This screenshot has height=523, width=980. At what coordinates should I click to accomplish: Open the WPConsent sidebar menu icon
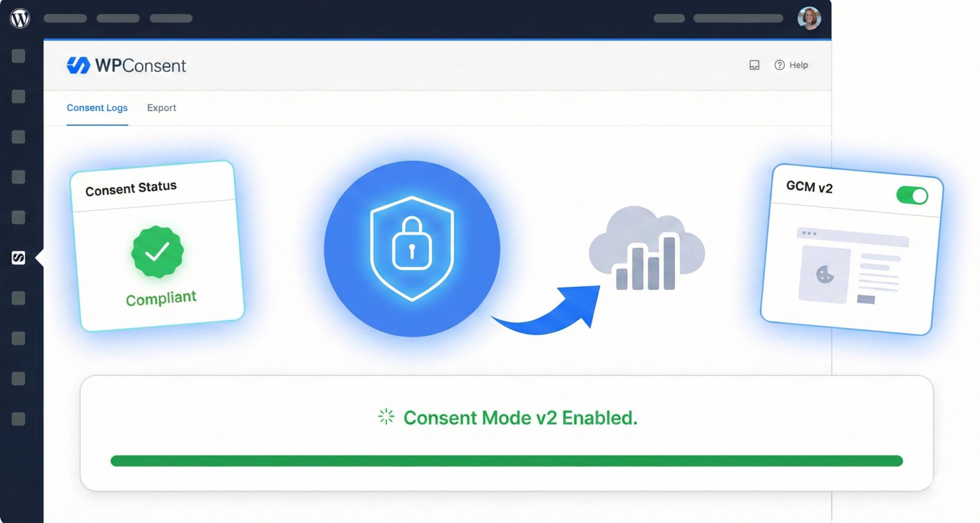pyautogui.click(x=18, y=257)
